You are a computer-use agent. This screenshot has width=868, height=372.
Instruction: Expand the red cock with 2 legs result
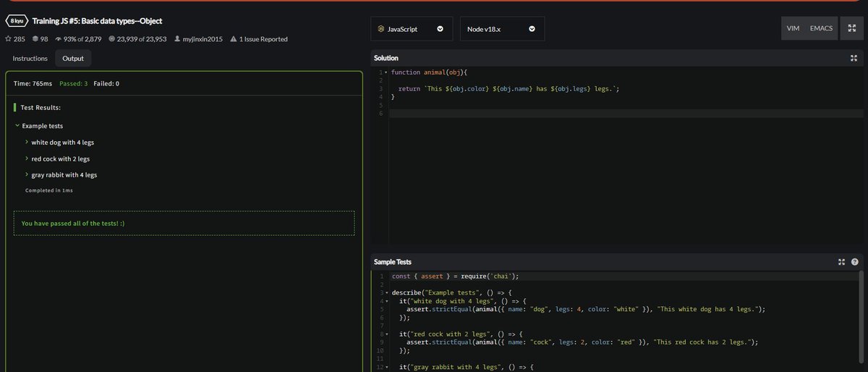27,158
